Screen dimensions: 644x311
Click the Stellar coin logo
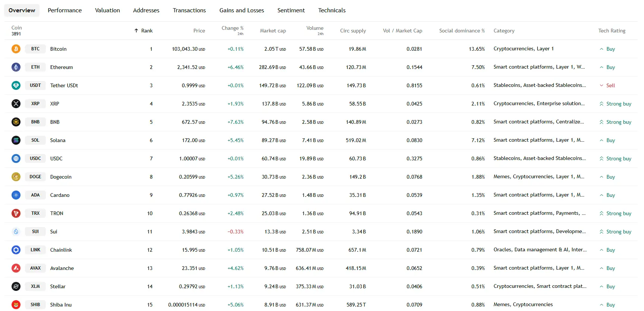click(x=16, y=286)
